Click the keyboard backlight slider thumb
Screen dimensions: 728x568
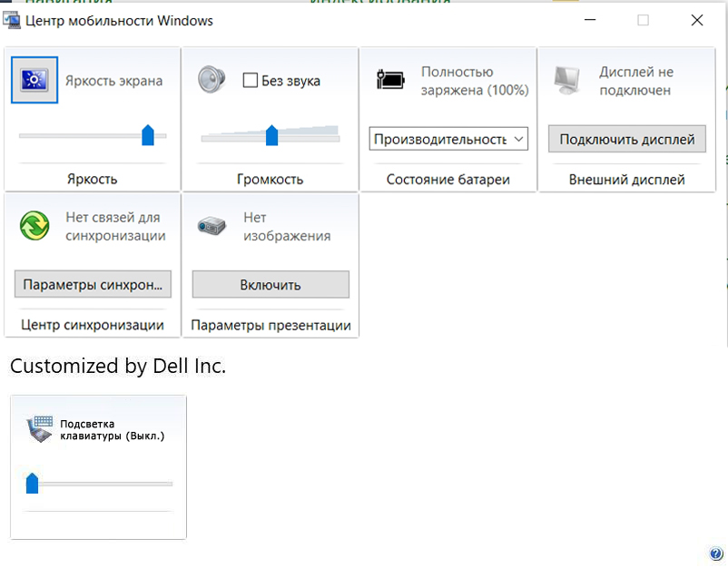pos(32,484)
